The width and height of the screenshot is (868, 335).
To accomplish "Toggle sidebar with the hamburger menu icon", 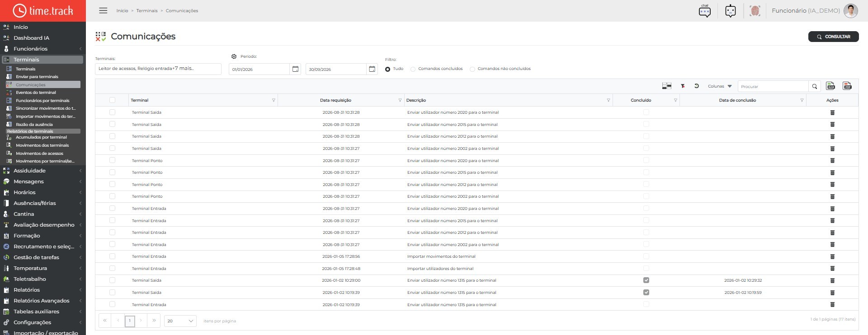I will 103,10.
